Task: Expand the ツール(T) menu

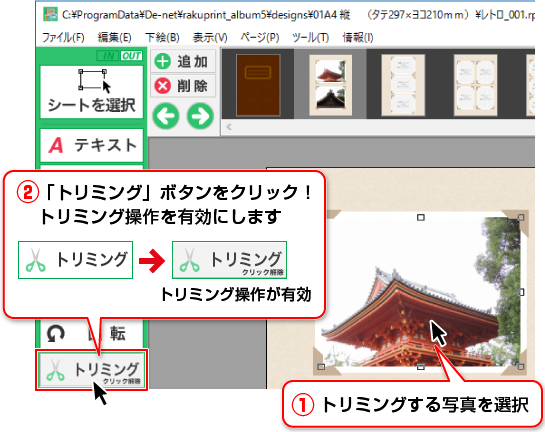Action: point(310,37)
